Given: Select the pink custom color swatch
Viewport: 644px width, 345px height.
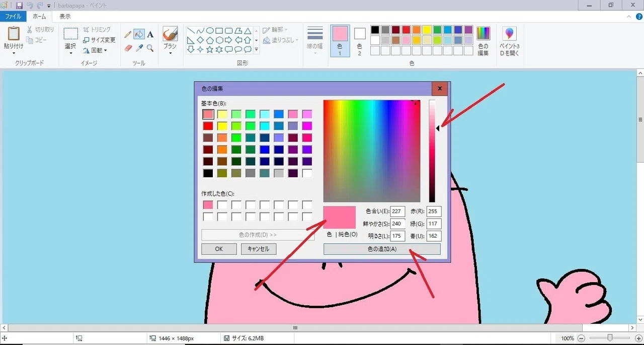Looking at the screenshot, I should (208, 205).
